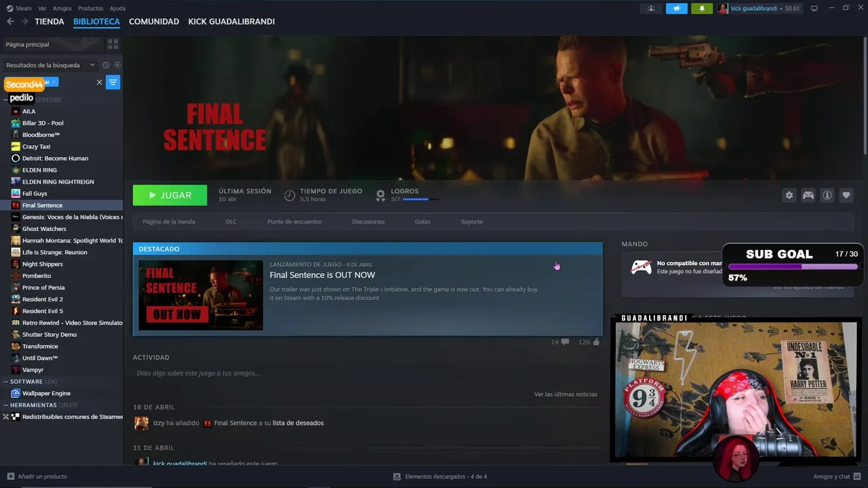The width and height of the screenshot is (868, 488).
Task: Click the playtime clock icon
Action: coord(290,195)
